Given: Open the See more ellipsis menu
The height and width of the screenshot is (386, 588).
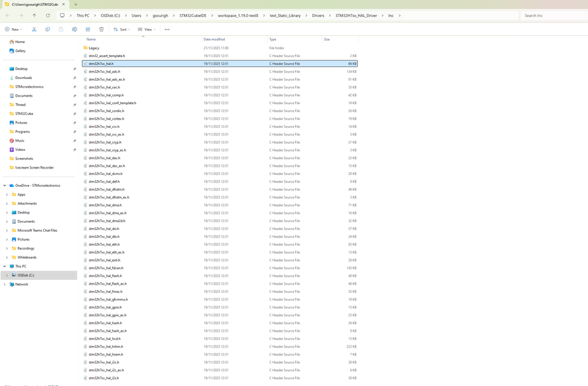Looking at the screenshot, I should click(x=167, y=29).
